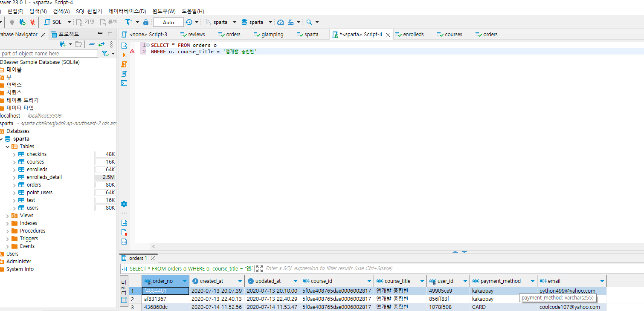The image size is (644, 311).
Task: Open a new SQL editor script
Action: (52, 22)
